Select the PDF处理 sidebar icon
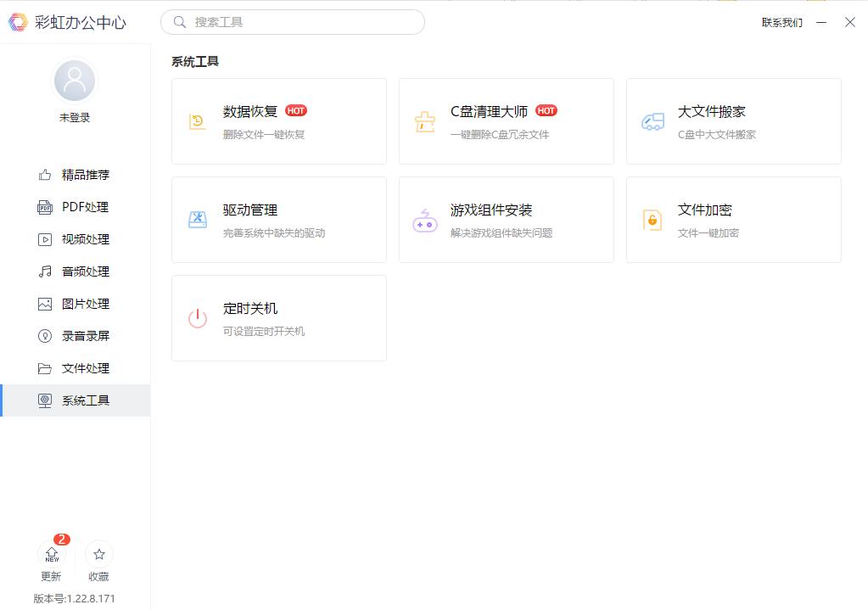This screenshot has width=868, height=610. point(75,207)
